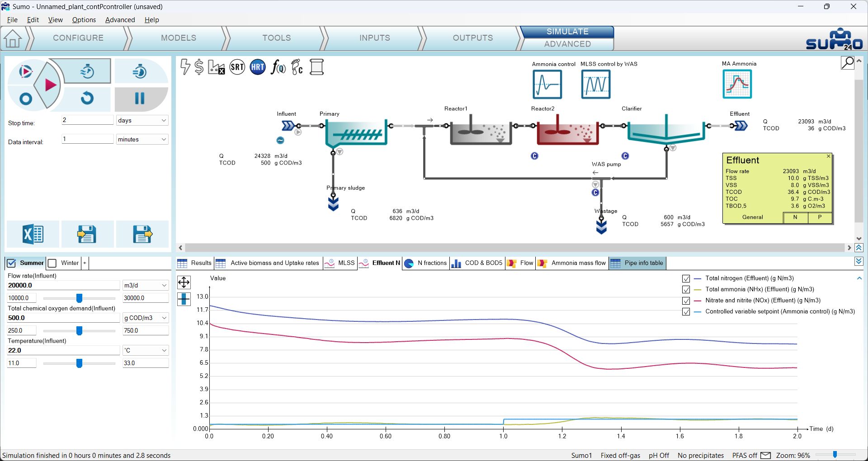Export results to Excel
The height and width of the screenshot is (461, 868).
click(33, 234)
